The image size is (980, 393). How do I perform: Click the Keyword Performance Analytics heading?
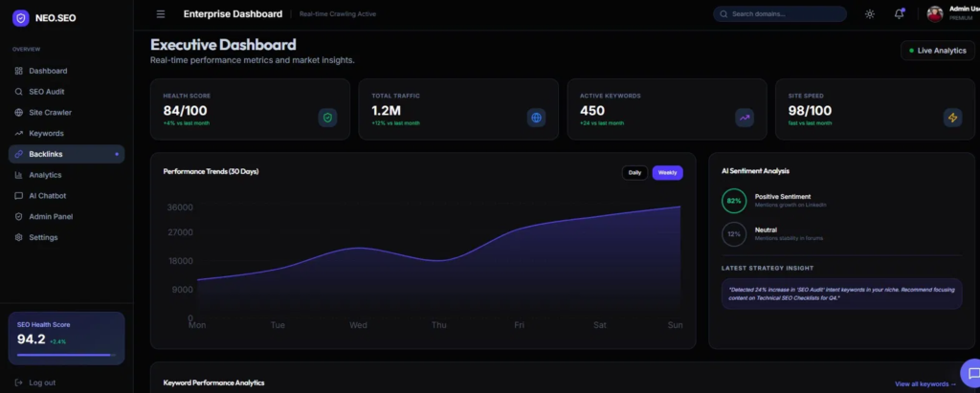click(x=213, y=382)
